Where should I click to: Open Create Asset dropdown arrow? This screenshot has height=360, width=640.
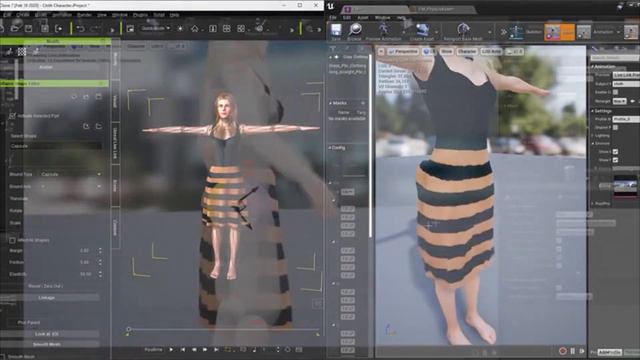tap(436, 32)
